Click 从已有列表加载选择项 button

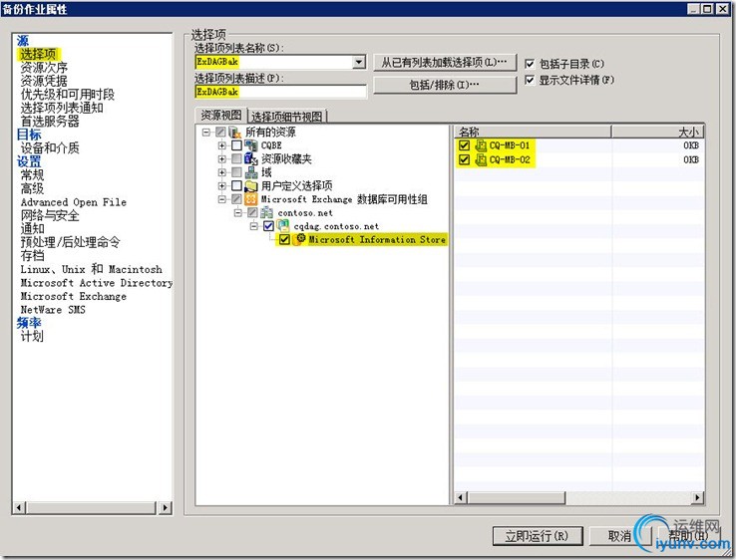coord(445,63)
